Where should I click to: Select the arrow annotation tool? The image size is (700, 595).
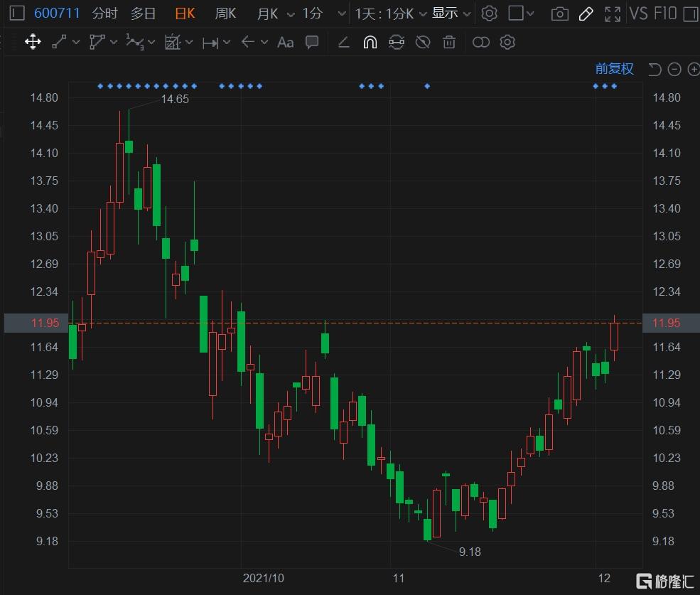pos(248,42)
